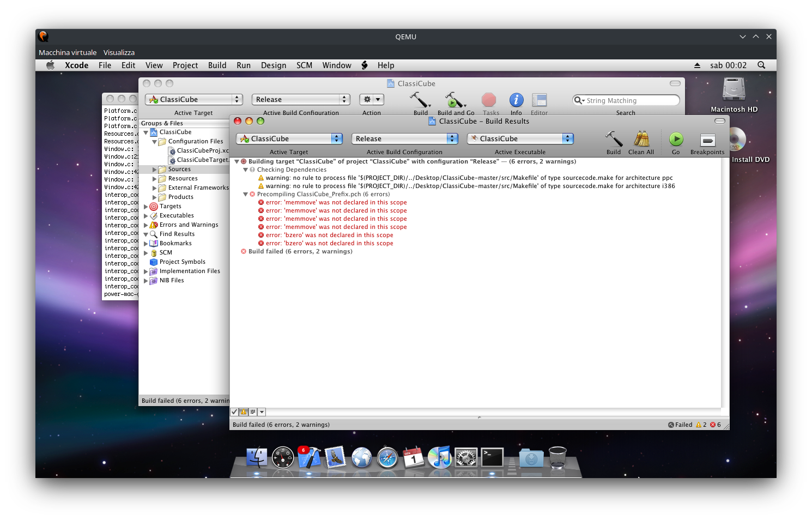Toggle the checkmark build steps filter button
The height and width of the screenshot is (520, 812).
pyautogui.click(x=234, y=412)
